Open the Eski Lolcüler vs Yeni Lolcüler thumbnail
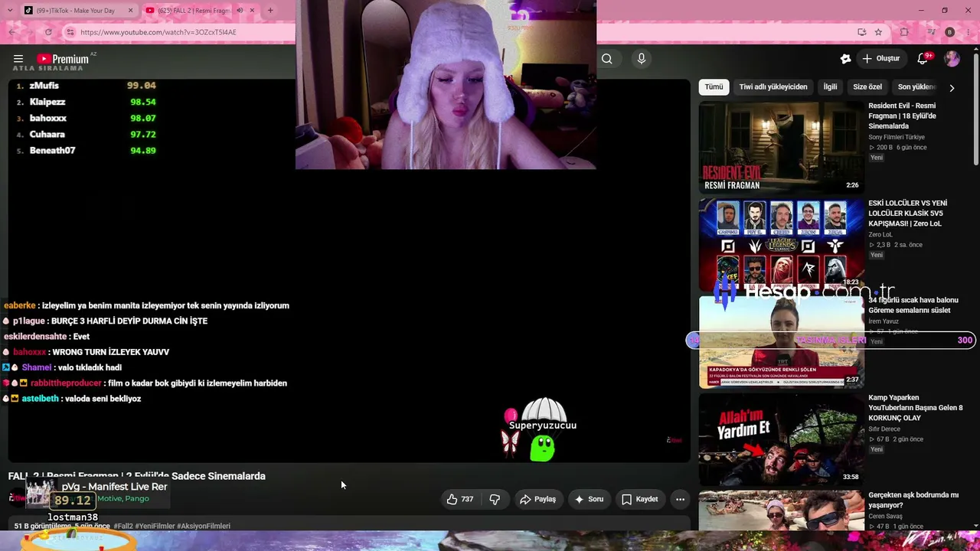The image size is (980, 551). pos(781,244)
